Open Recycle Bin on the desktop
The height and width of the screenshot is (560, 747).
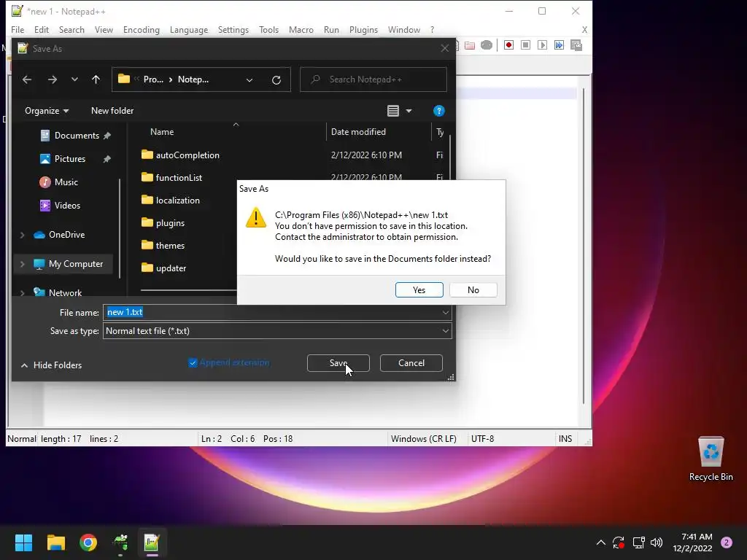711,459
